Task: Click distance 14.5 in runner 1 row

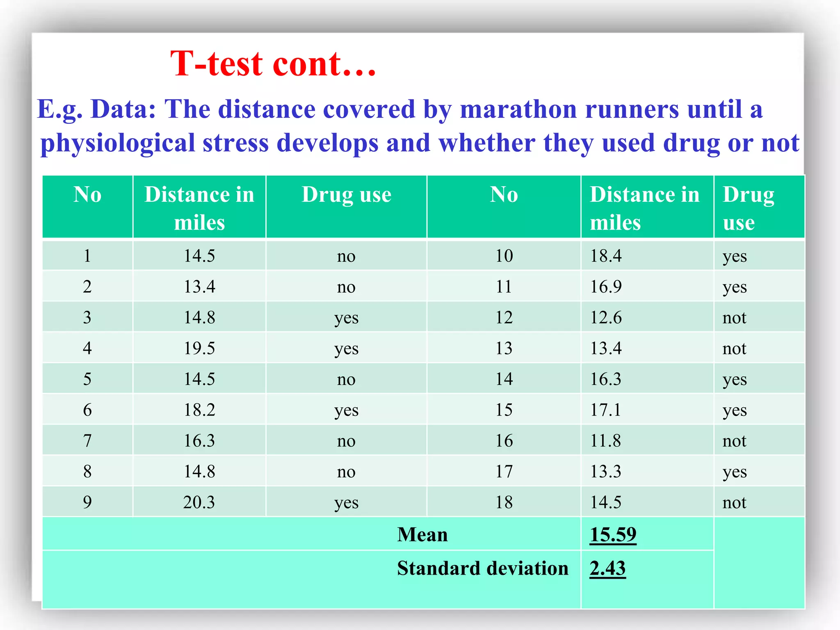Action: click(x=199, y=256)
